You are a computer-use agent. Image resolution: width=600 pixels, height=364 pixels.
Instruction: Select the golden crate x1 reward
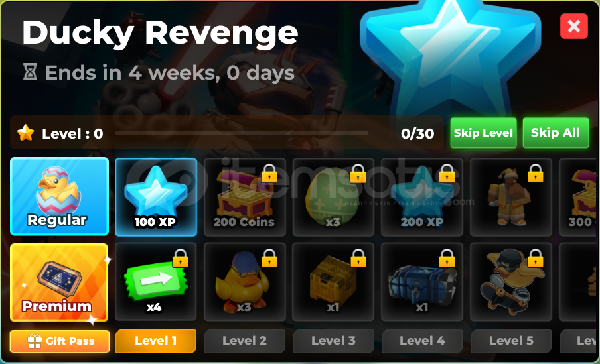point(333,281)
